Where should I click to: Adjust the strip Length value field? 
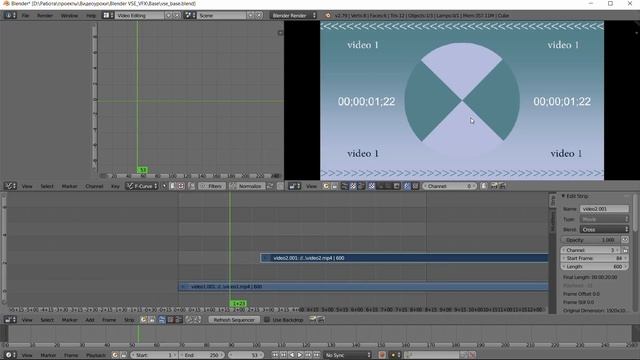[595, 267]
